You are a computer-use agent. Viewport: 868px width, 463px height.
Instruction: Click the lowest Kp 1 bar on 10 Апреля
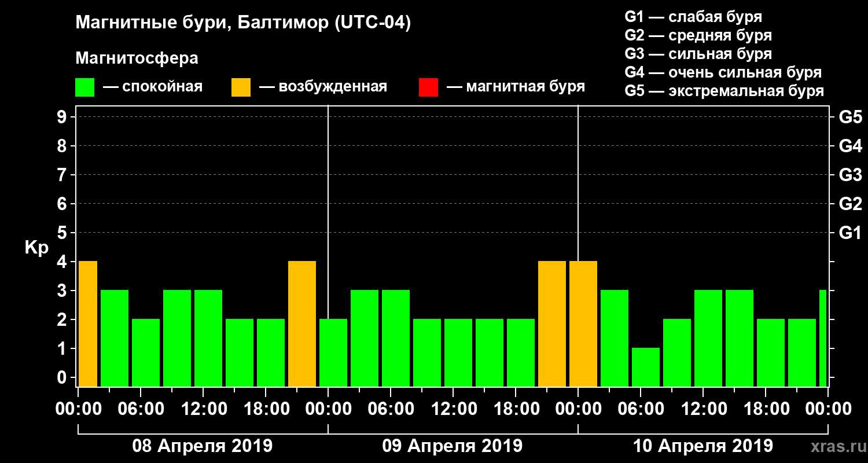pyautogui.click(x=646, y=367)
